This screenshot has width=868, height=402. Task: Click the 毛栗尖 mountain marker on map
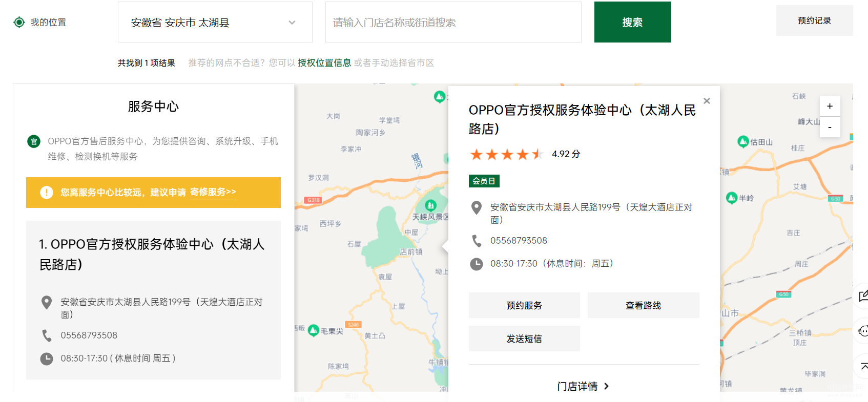click(314, 331)
